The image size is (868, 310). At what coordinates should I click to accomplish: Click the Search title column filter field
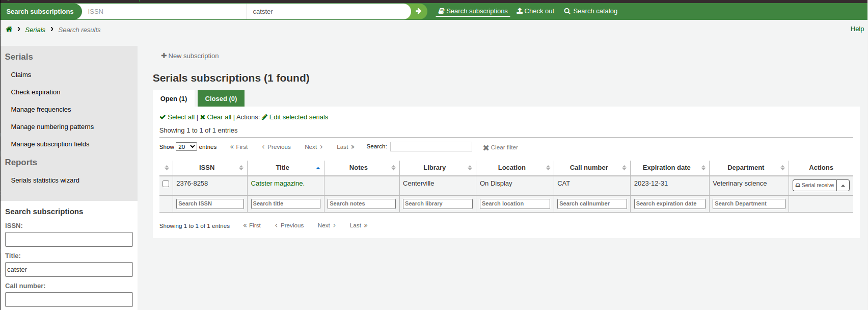pos(286,204)
